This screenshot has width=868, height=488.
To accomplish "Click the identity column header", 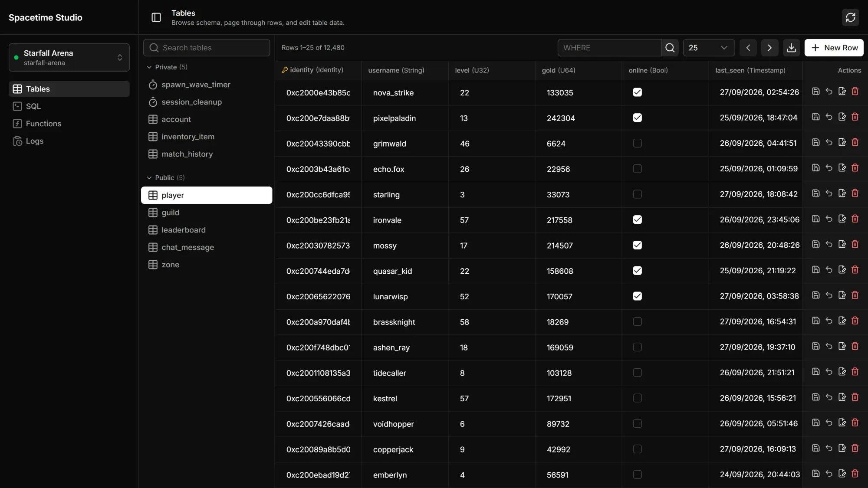I will pos(318,70).
